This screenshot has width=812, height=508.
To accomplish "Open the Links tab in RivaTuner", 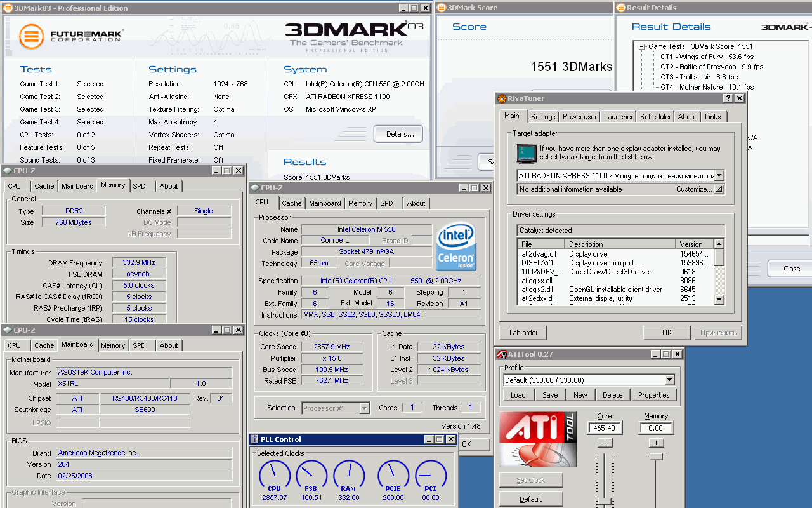I will [713, 117].
